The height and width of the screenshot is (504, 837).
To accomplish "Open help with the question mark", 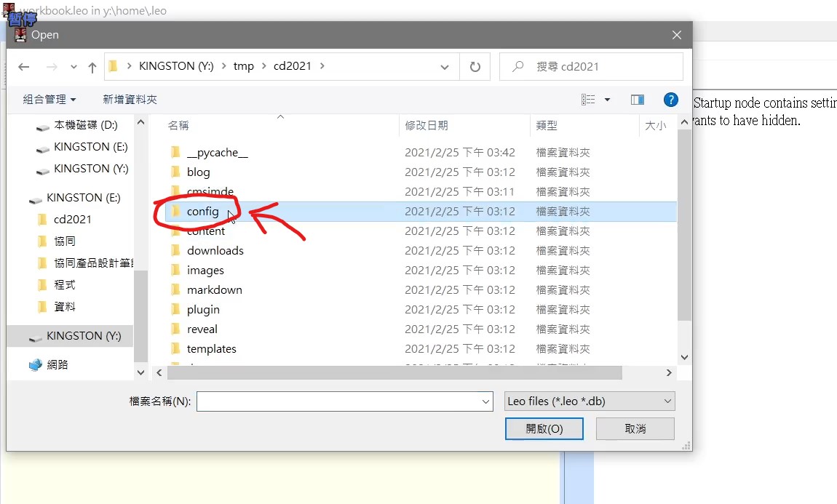I will pyautogui.click(x=670, y=100).
